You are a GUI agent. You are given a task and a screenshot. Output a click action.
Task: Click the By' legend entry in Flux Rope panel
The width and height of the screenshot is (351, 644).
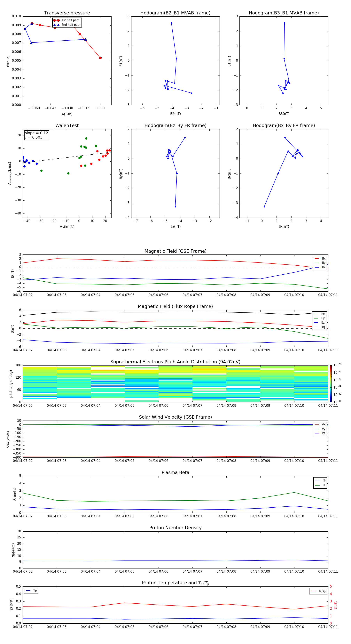[320, 318]
